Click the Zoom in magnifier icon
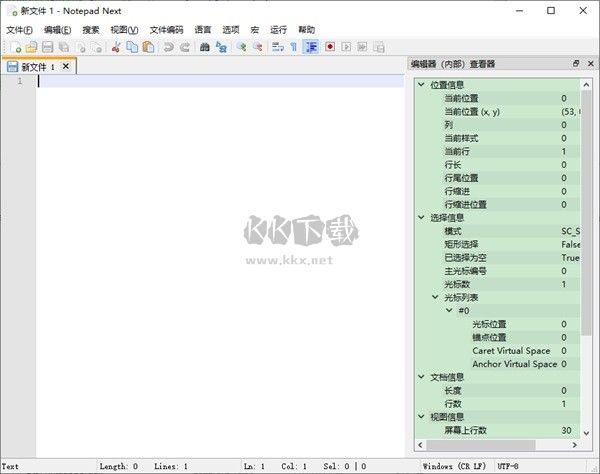Screen dimensions: 600x474 (241, 47)
